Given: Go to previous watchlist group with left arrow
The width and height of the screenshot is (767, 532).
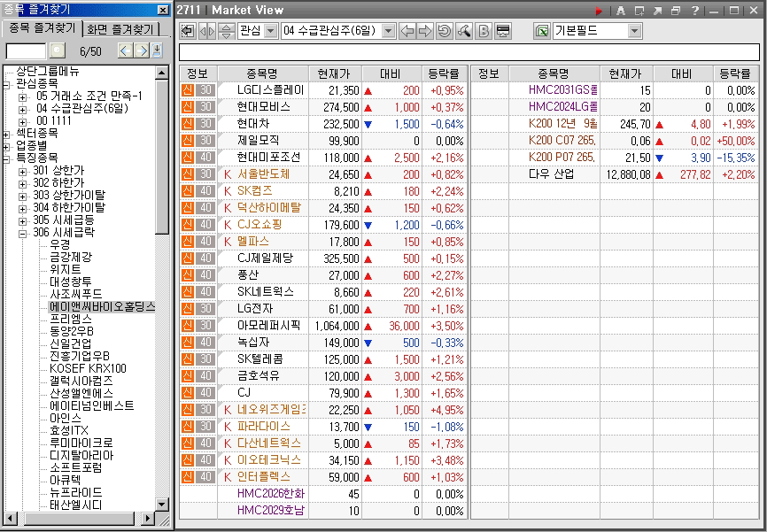Looking at the screenshot, I should [407, 31].
